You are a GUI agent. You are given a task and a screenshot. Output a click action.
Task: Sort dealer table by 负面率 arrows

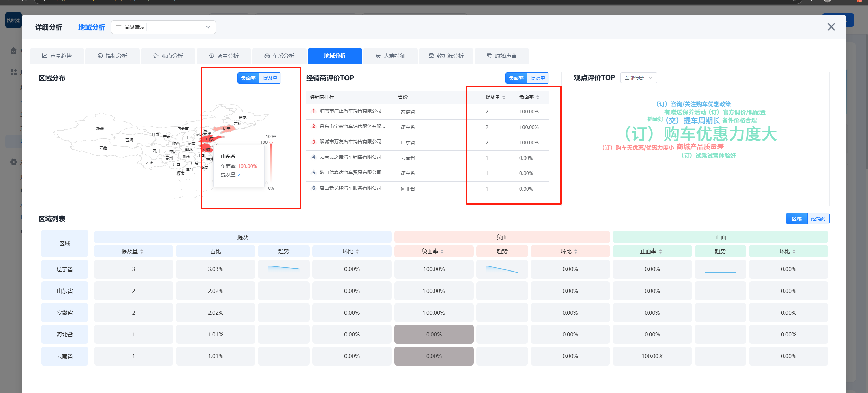pos(538,97)
